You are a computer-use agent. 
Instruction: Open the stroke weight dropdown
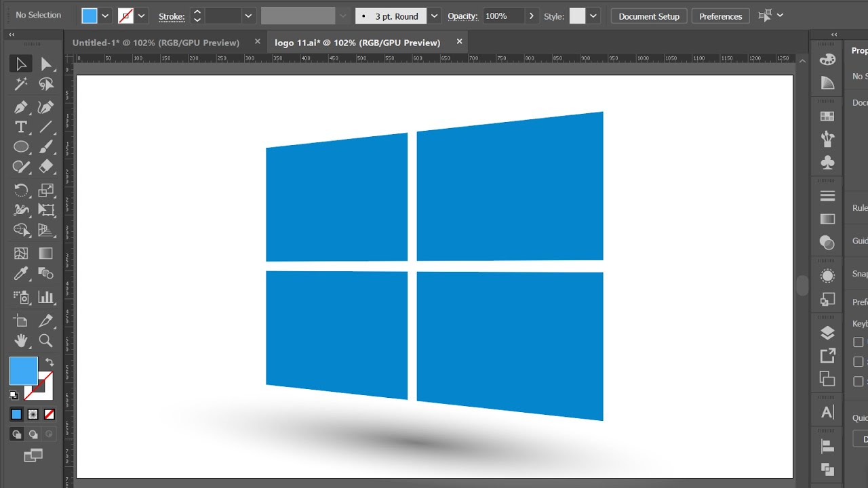click(x=248, y=16)
